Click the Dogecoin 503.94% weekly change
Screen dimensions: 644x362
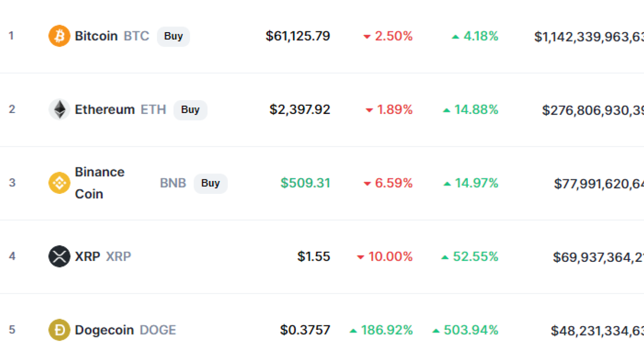pos(471,330)
